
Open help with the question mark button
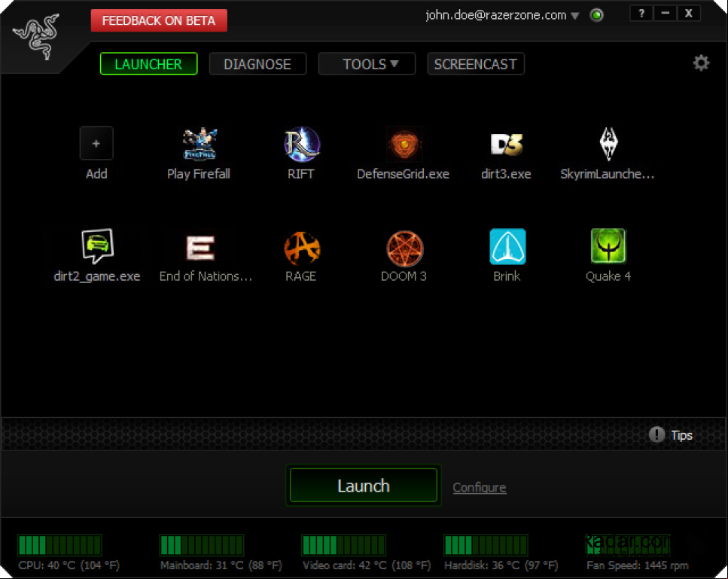click(x=641, y=14)
